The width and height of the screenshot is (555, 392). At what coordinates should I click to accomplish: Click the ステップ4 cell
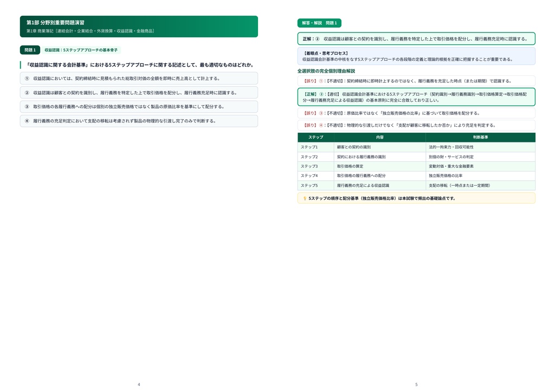[316, 175]
